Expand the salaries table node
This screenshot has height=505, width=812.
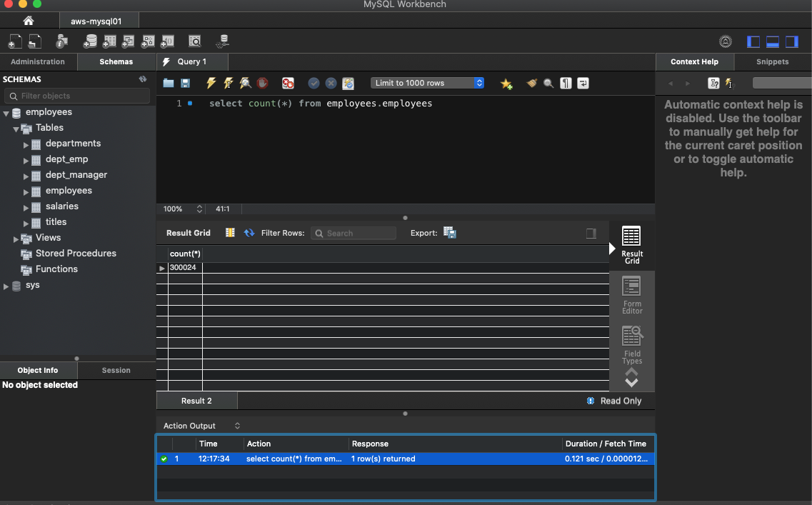click(x=26, y=207)
